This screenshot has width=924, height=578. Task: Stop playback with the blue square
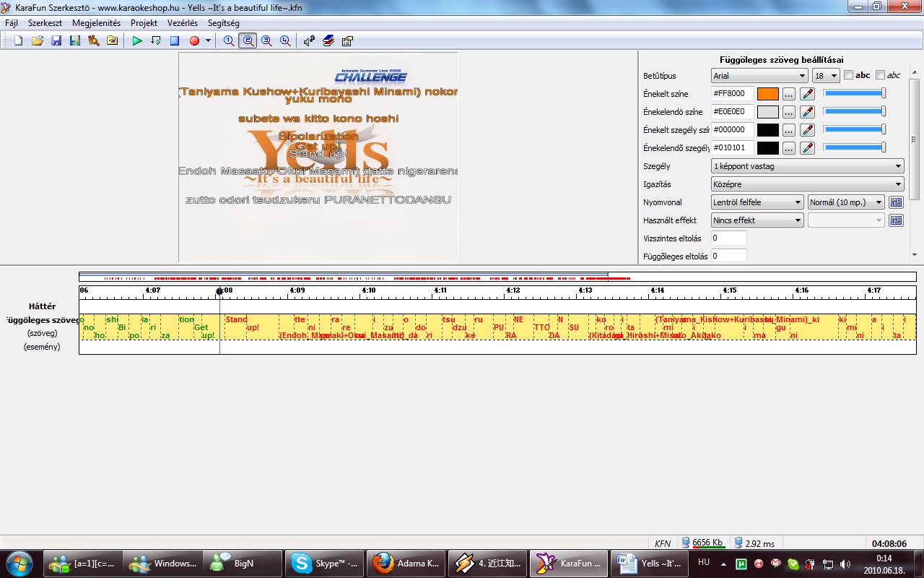[175, 41]
